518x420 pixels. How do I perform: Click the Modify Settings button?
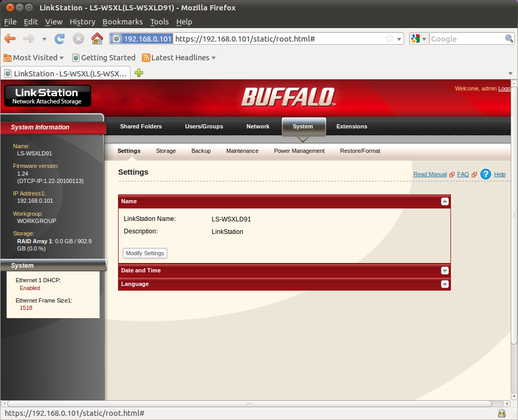[x=145, y=253]
